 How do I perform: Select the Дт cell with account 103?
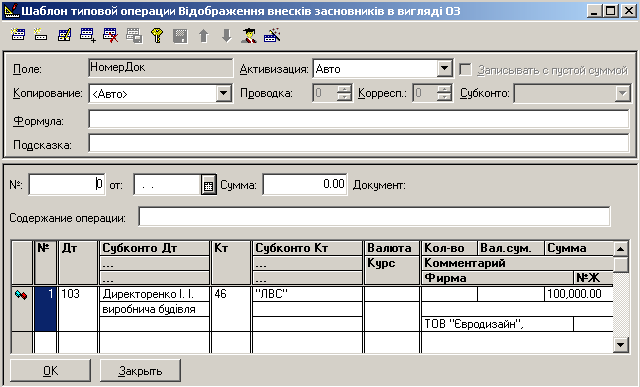[78, 309]
